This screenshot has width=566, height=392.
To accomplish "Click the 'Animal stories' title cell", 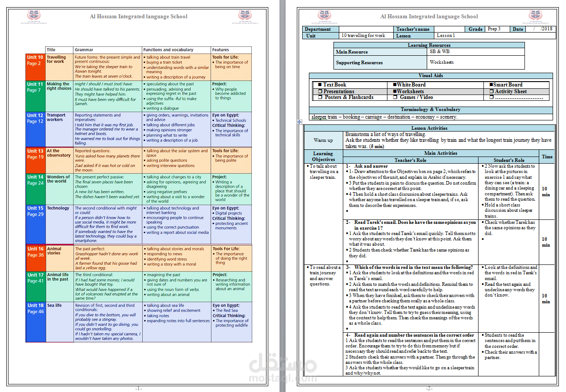I will [x=59, y=258].
